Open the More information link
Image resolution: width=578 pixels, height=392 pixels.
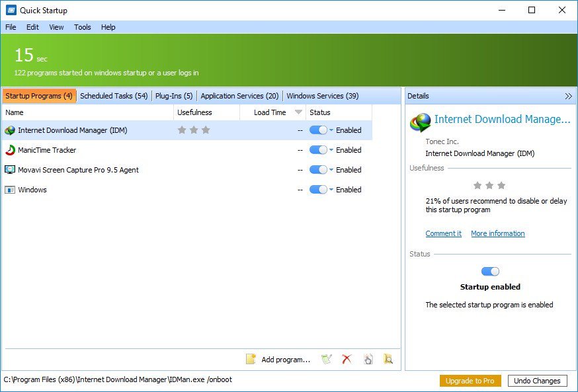[x=497, y=233]
